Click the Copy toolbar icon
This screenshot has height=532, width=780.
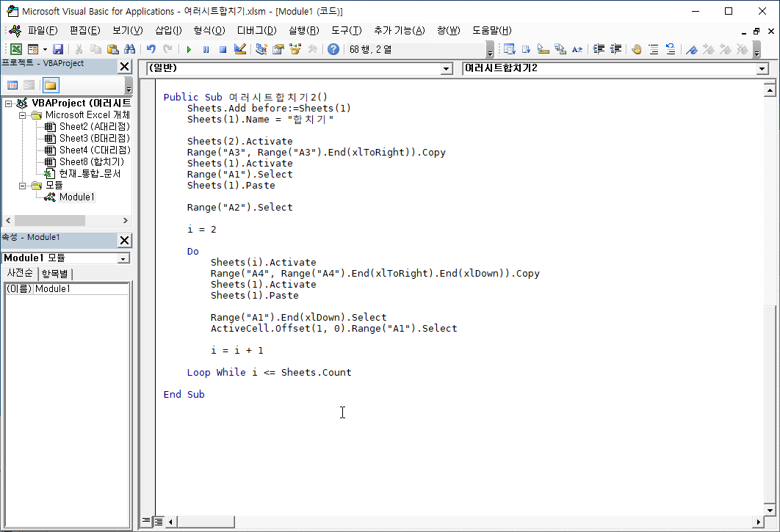95,49
